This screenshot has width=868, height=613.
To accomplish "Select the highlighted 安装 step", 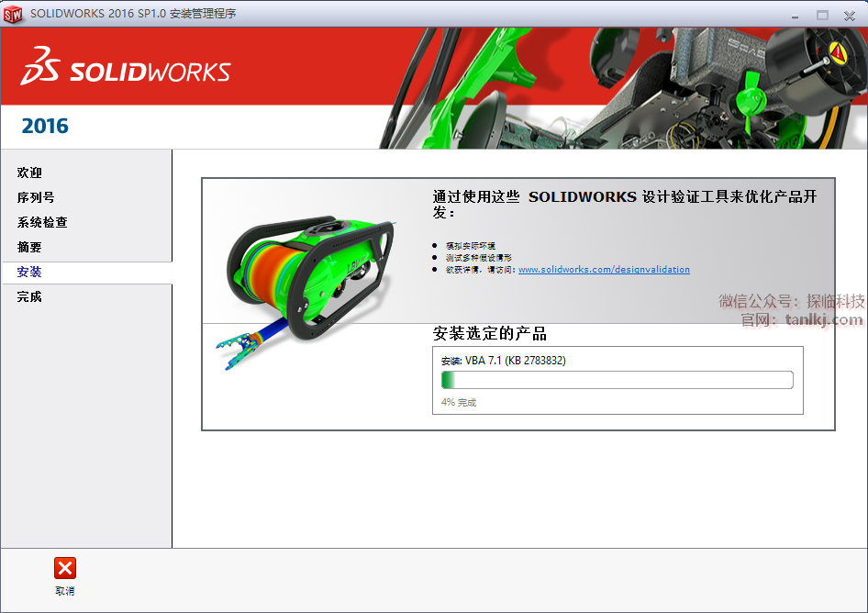I will (29, 273).
